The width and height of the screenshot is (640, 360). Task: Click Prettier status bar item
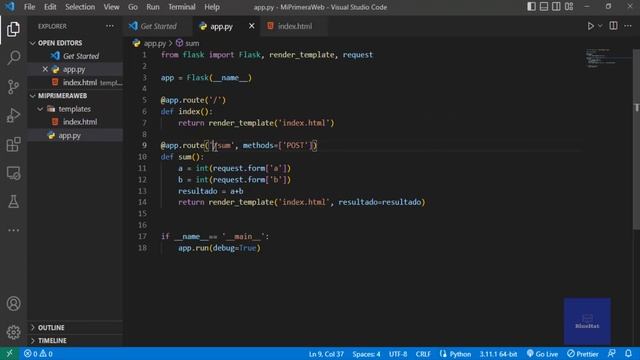[582, 354]
